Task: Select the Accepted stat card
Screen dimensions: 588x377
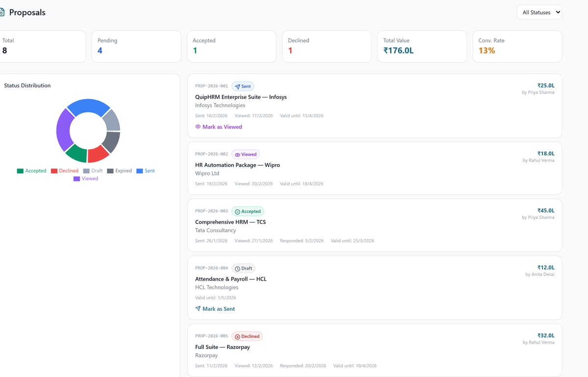Action: click(232, 47)
